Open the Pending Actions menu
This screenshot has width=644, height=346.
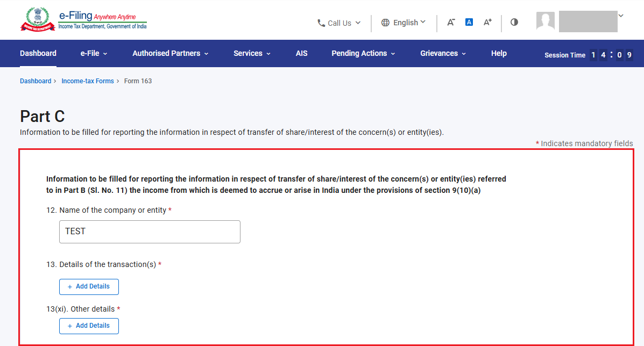pos(364,53)
